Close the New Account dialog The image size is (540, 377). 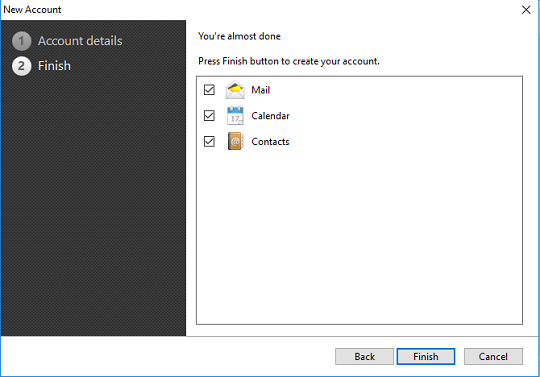[526, 10]
